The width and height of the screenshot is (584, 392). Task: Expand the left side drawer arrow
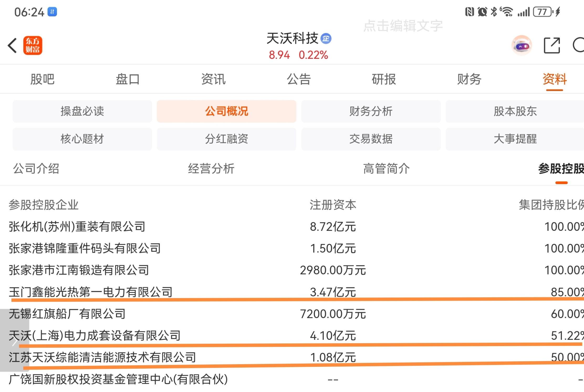[x=14, y=341]
